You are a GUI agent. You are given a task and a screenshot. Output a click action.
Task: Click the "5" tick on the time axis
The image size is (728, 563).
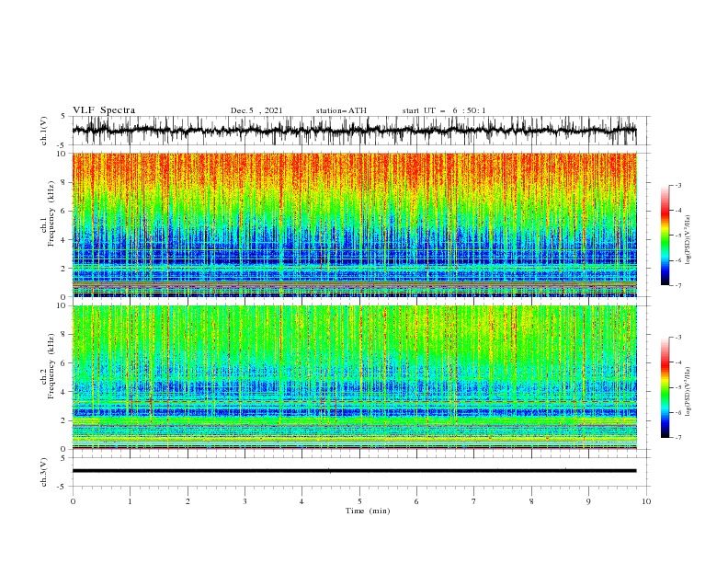click(x=359, y=501)
